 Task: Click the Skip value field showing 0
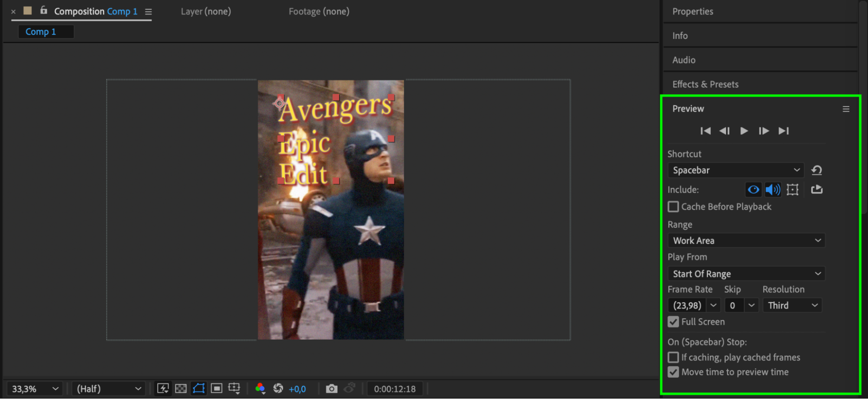pos(734,305)
